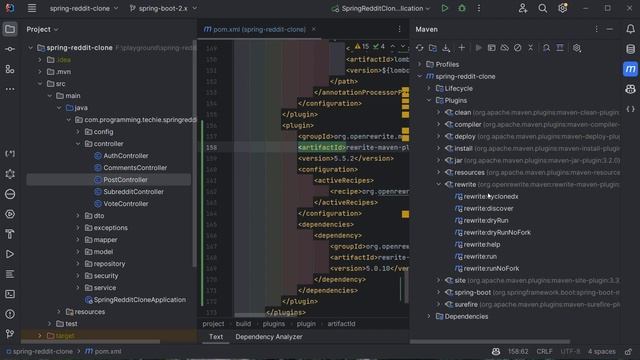
Task: Open spring-boot-2.x branch dropdown
Action: click(x=163, y=8)
